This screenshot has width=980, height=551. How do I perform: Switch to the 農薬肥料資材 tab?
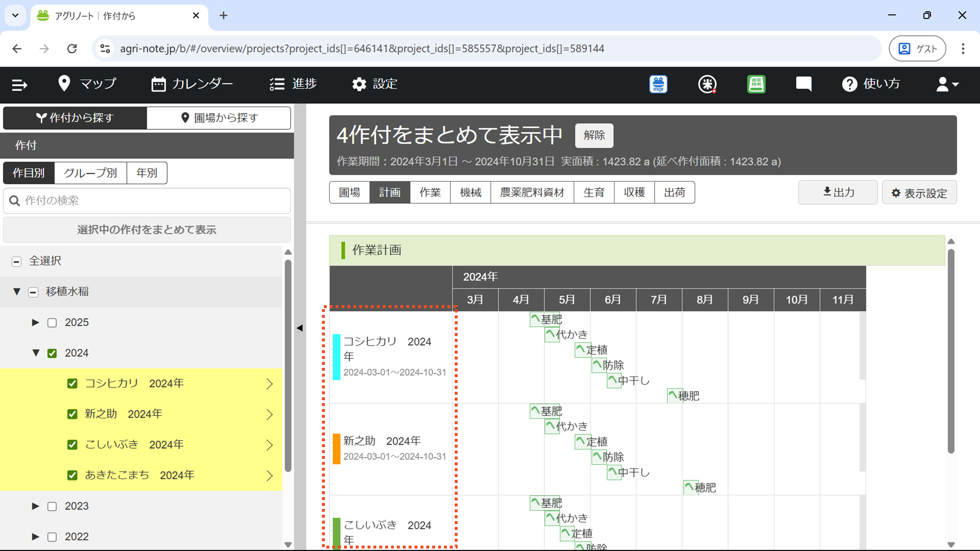(x=532, y=192)
